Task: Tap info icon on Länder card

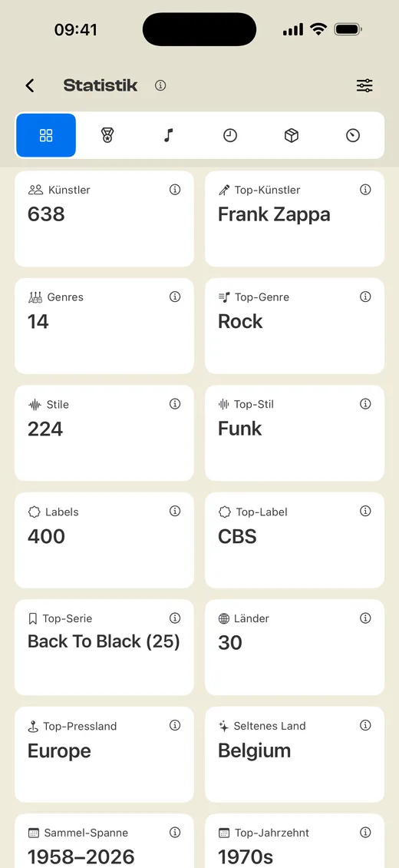Action: pyautogui.click(x=365, y=618)
